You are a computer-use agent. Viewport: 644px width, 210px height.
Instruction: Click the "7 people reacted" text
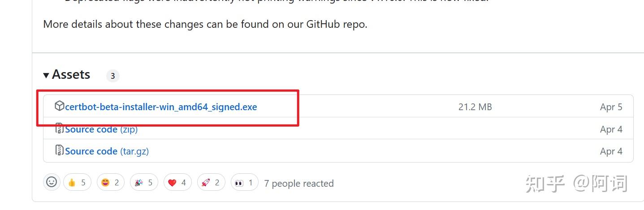click(299, 184)
